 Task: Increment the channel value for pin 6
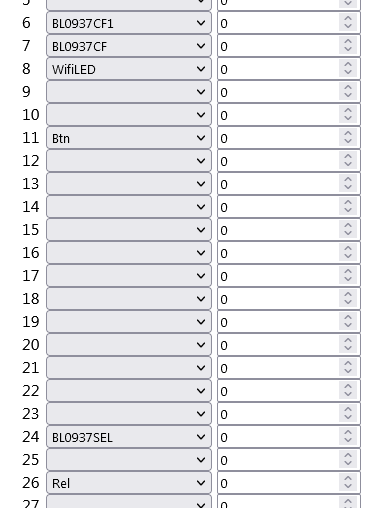tap(348, 18)
